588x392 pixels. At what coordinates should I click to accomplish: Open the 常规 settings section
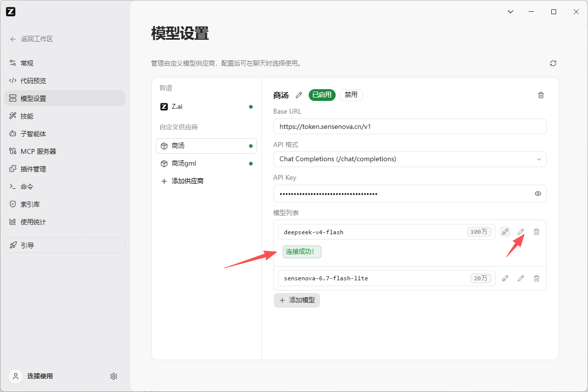[65, 63]
